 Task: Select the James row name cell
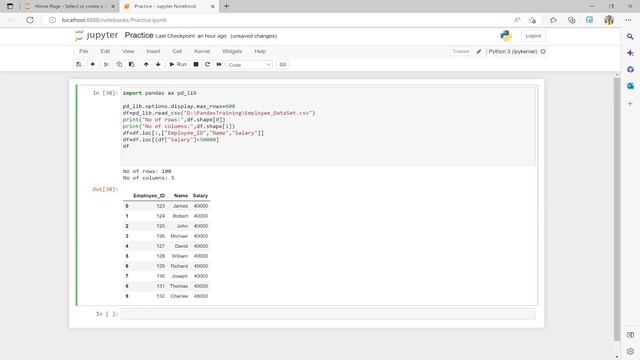pos(180,206)
